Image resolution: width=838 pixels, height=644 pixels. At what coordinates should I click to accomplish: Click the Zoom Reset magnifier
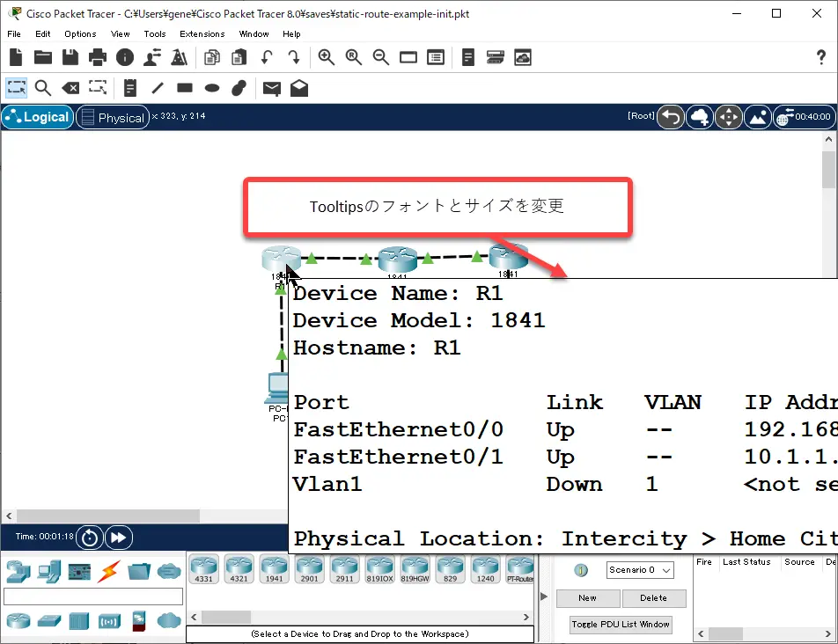coord(353,57)
